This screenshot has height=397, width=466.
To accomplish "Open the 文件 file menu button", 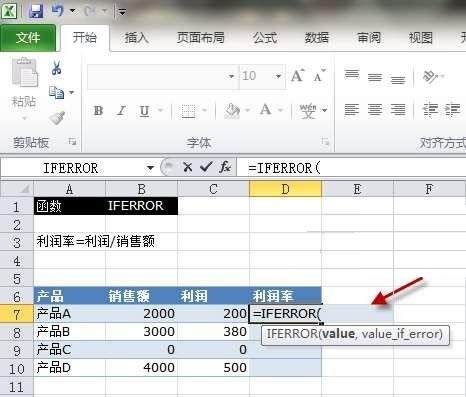I will (28, 38).
